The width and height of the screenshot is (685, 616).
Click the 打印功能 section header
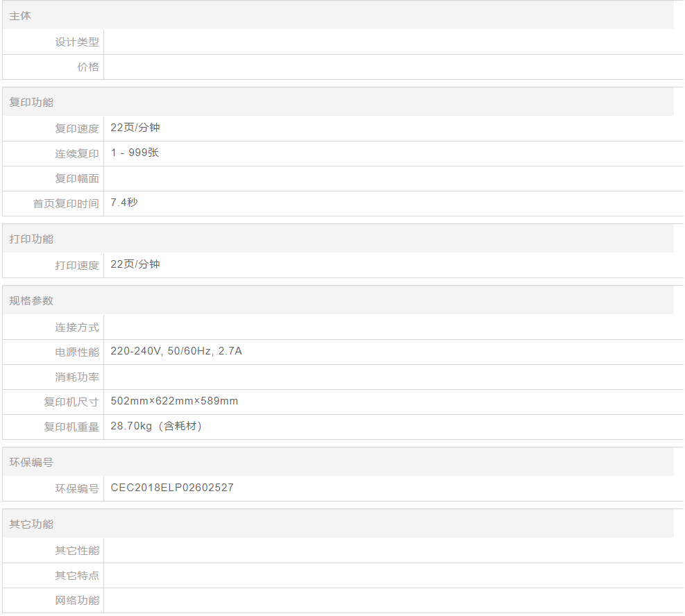coord(31,239)
